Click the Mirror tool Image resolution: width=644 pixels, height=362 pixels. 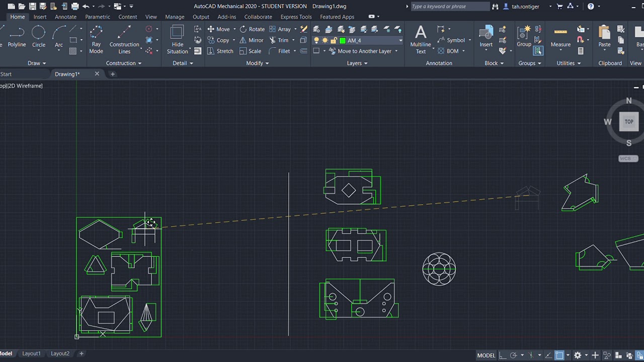pyautogui.click(x=251, y=40)
